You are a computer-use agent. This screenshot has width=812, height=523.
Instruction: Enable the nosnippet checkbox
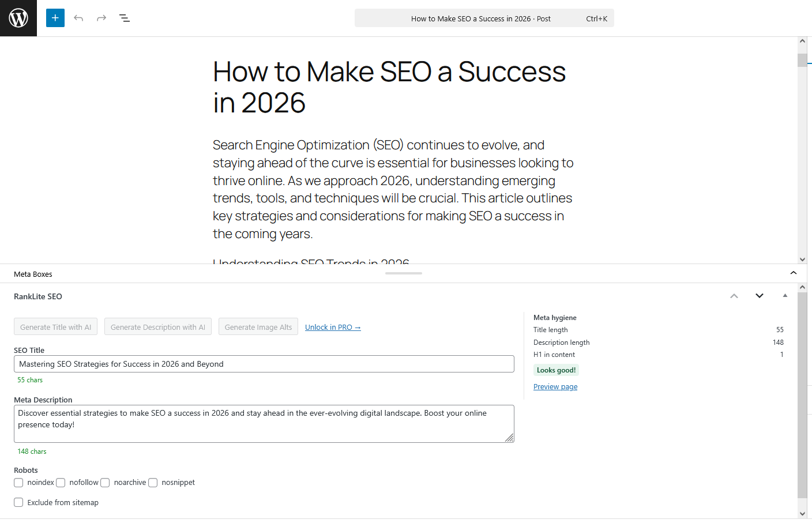point(153,483)
